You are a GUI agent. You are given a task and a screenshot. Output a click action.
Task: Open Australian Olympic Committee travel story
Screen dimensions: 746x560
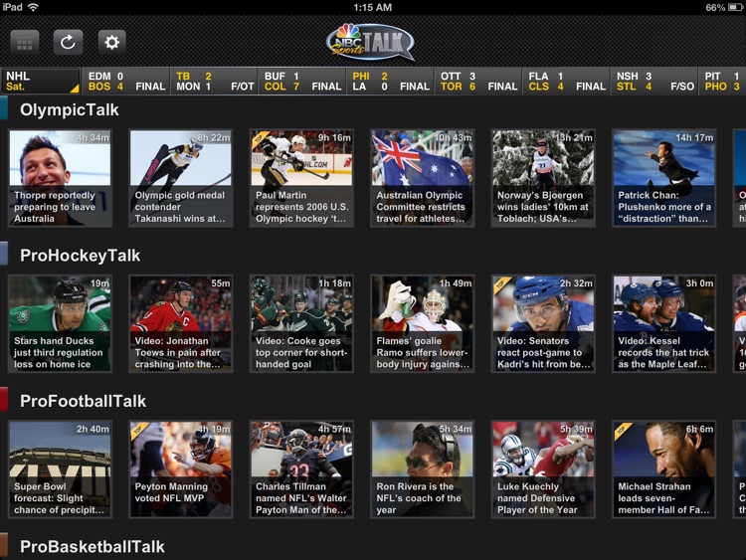[x=423, y=178]
